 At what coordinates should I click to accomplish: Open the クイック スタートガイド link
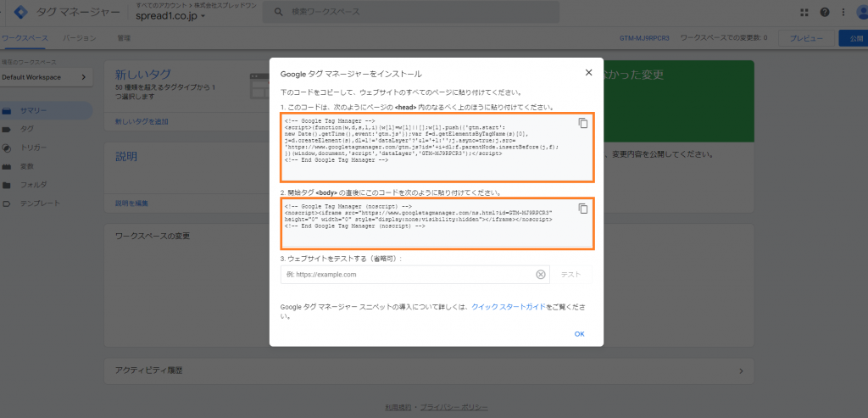coord(509,307)
